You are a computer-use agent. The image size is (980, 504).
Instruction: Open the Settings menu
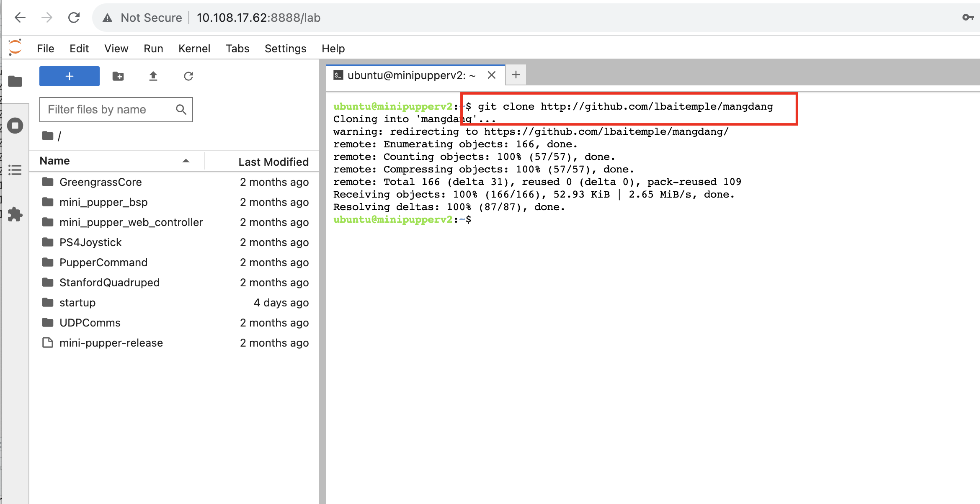(x=285, y=49)
